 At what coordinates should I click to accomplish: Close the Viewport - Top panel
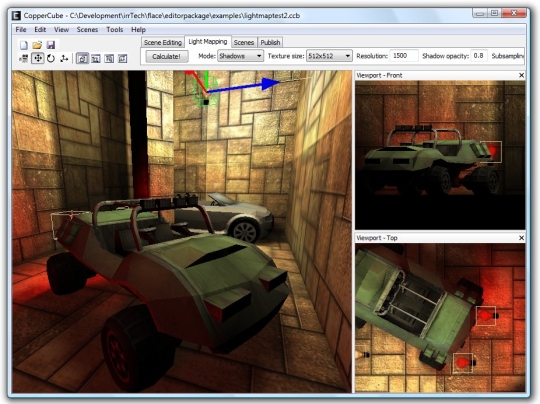(521, 238)
